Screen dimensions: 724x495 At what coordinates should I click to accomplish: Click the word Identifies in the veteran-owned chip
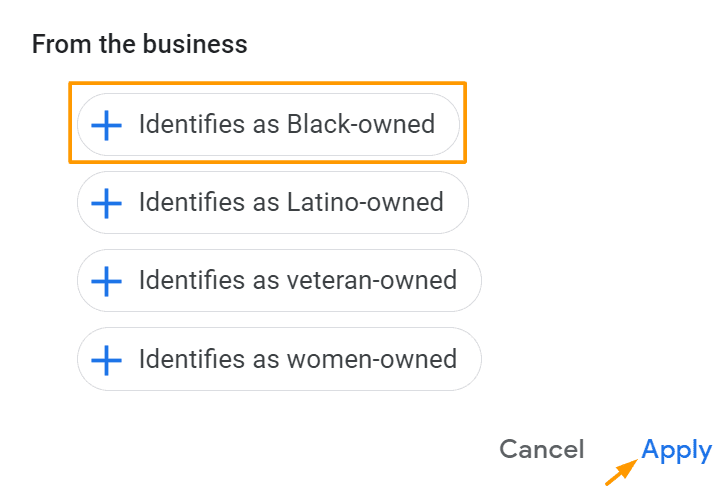pos(180,281)
